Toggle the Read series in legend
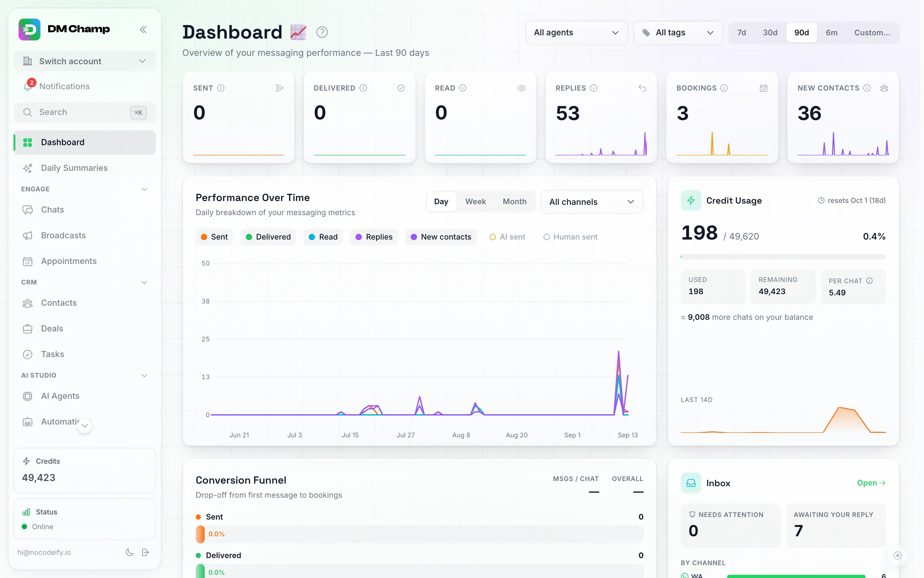 [323, 237]
